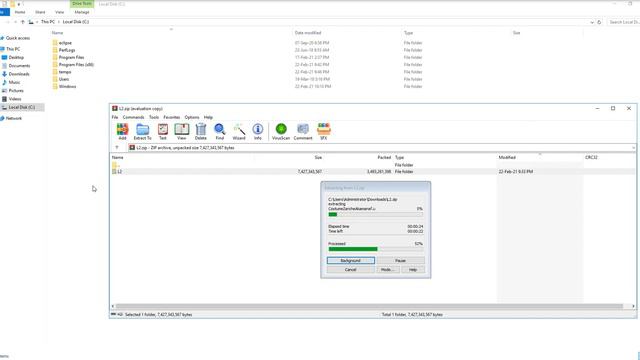Open the WinRAR Tools menu
The height and width of the screenshot is (360, 640).
coord(154,117)
